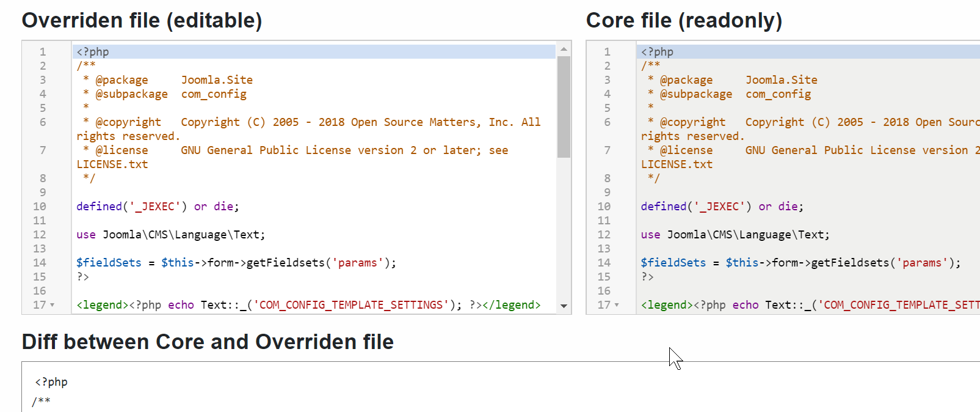
Task: Click "defined('_JEXEC') or die;" in Core editor
Action: tap(722, 207)
